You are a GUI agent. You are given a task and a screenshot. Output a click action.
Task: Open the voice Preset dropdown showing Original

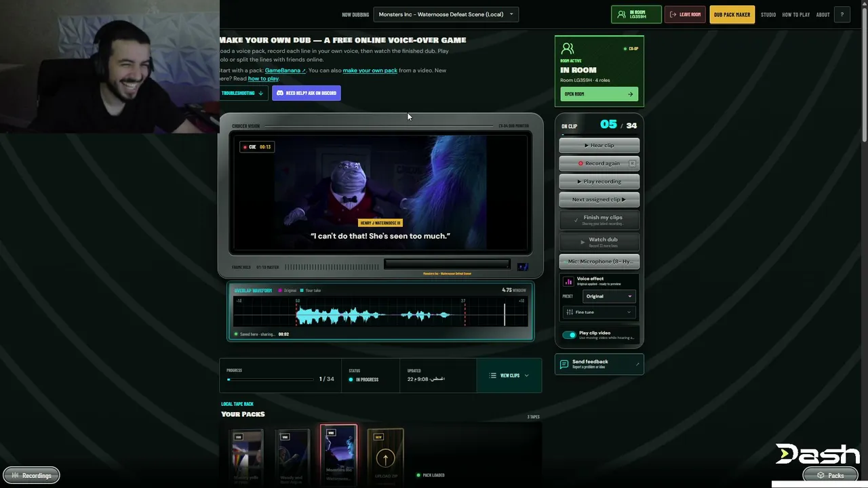tap(609, 296)
